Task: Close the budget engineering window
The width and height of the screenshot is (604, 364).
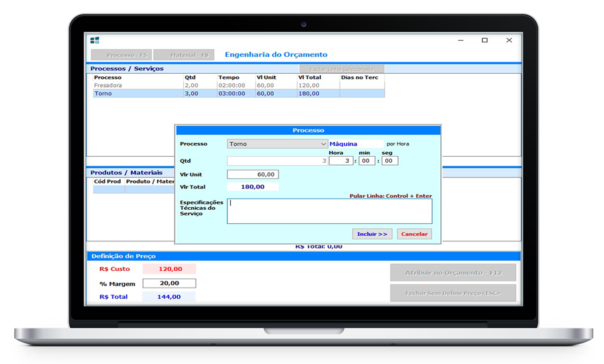Action: (x=509, y=40)
